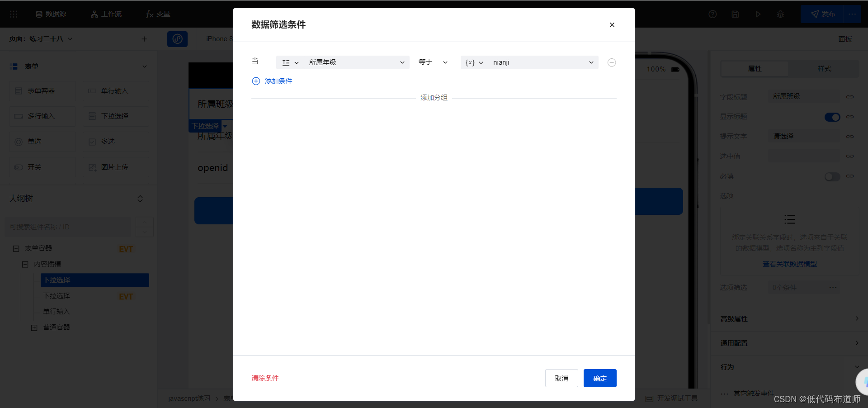Click the preview play icon
Screen dimensions: 868x408
[x=758, y=14]
